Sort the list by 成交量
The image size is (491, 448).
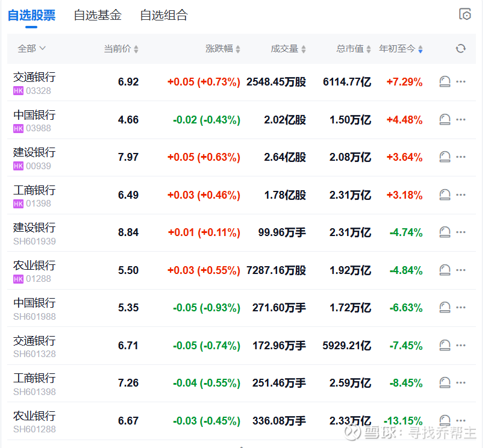[288, 49]
